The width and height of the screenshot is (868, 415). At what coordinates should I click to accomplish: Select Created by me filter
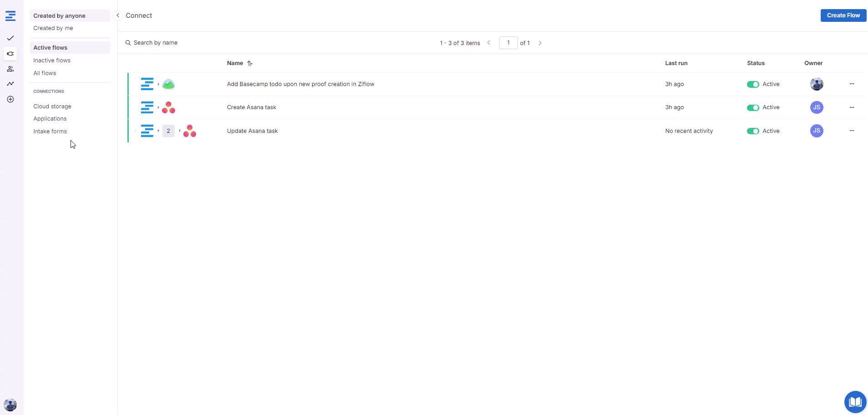pyautogui.click(x=53, y=28)
